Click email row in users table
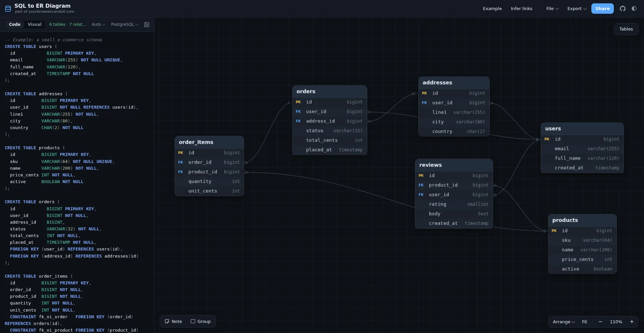Viewport: 644px width, 333px height. point(582,149)
